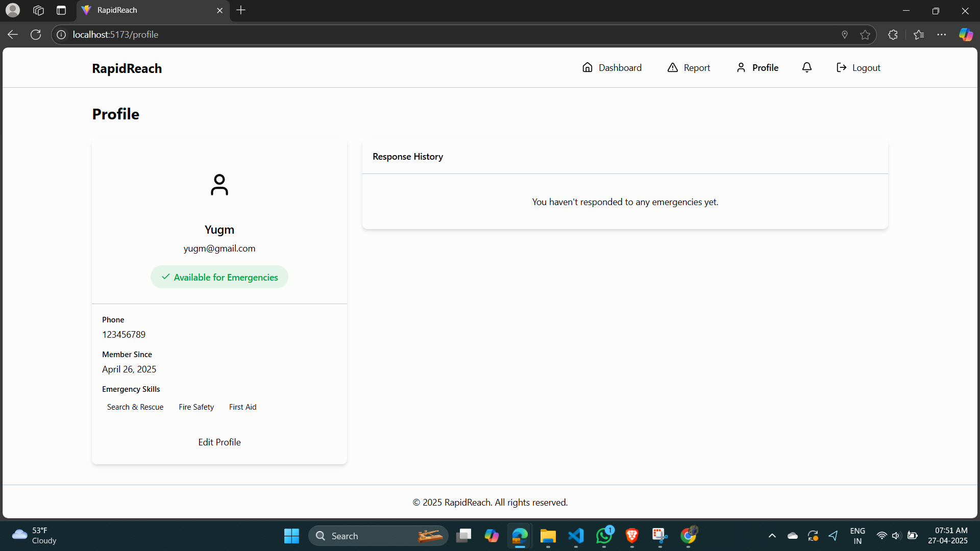Open the Copilot sidebar icon
Viewport: 980px width, 551px height.
[965, 35]
